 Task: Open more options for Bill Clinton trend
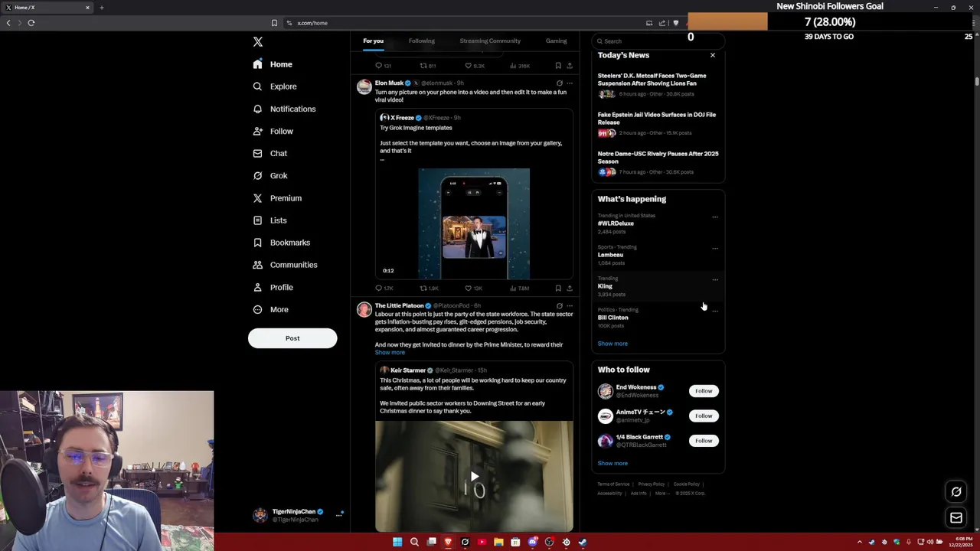pyautogui.click(x=715, y=311)
